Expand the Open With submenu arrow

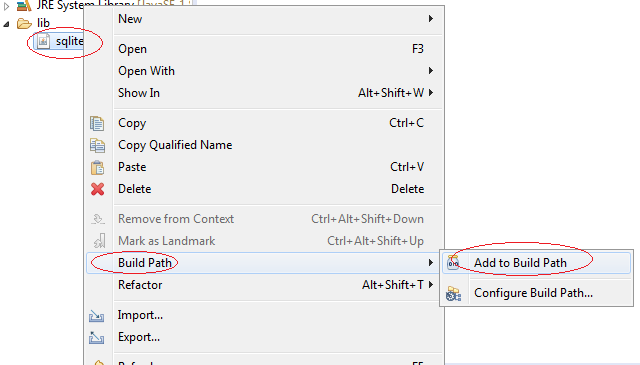coord(431,71)
